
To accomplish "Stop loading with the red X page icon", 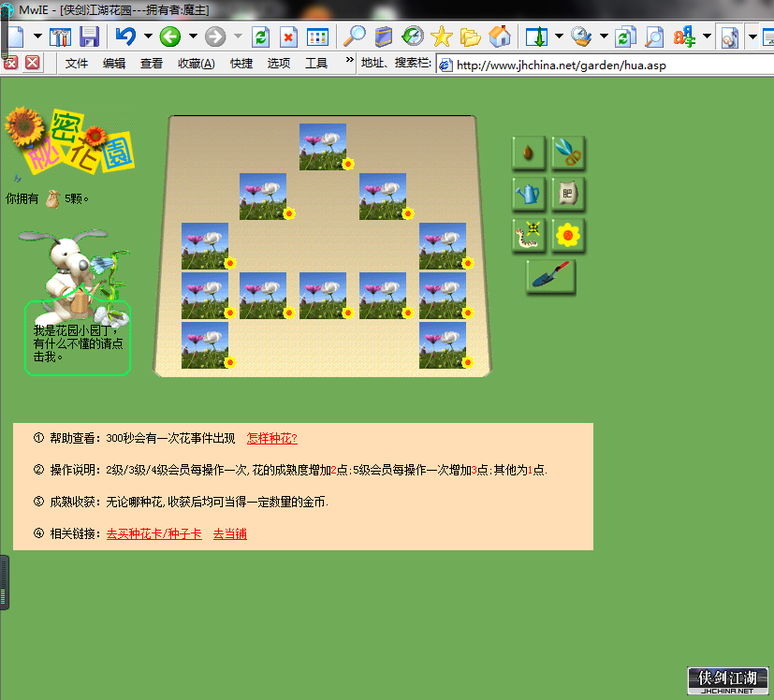I will point(288,36).
